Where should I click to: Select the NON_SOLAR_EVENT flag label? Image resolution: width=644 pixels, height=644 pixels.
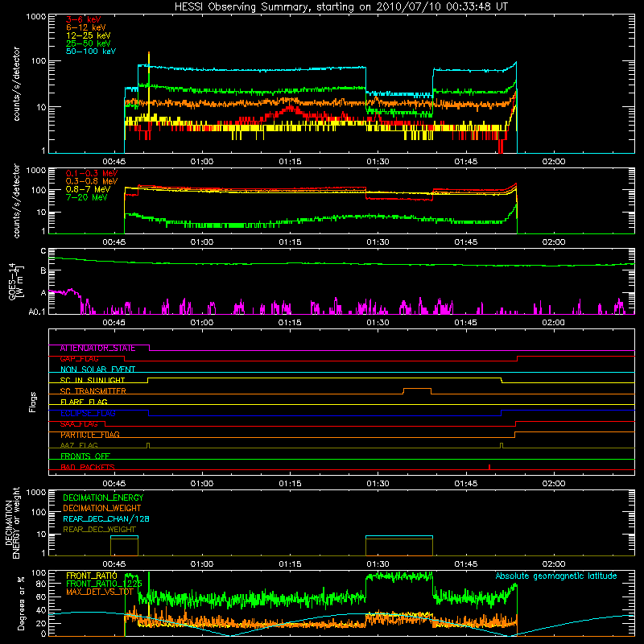click(97, 369)
